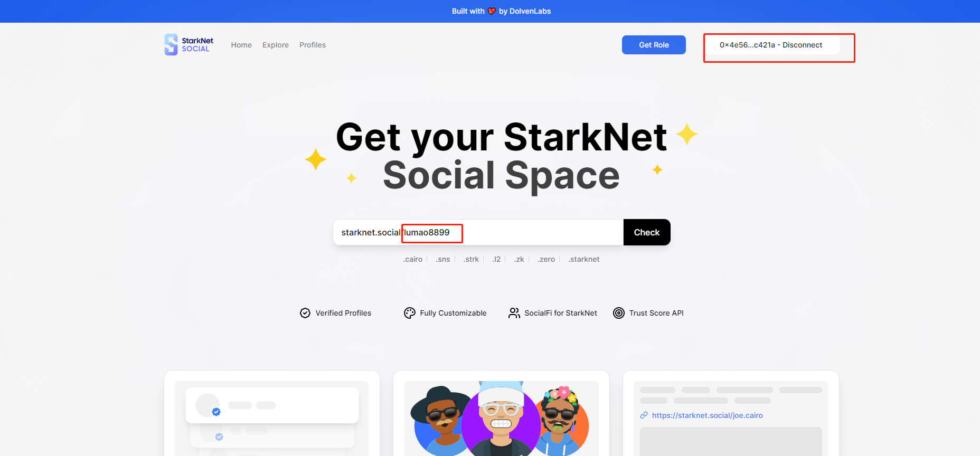Click the SocialFi users icon

click(514, 313)
